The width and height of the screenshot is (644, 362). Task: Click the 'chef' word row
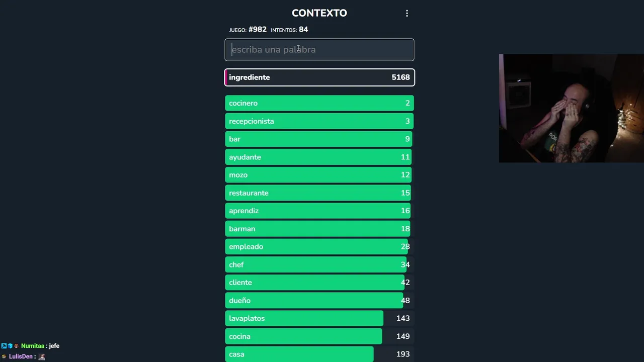[x=319, y=264]
